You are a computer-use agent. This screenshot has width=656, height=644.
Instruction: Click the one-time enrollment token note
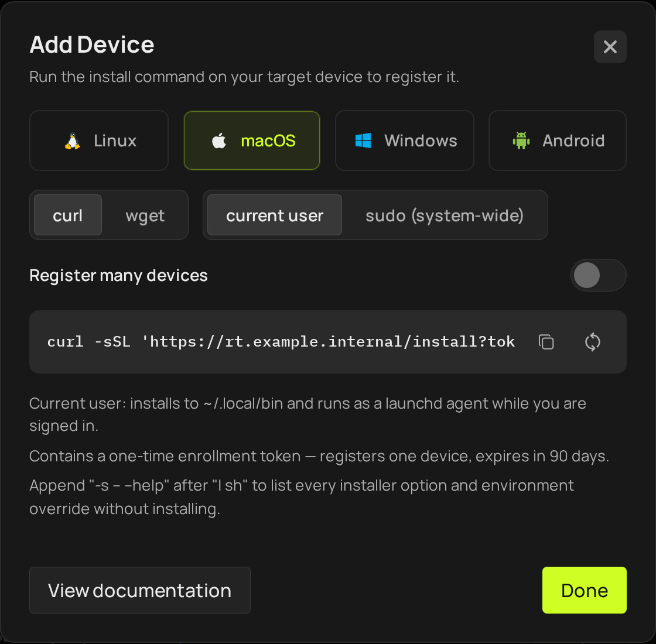[319, 456]
